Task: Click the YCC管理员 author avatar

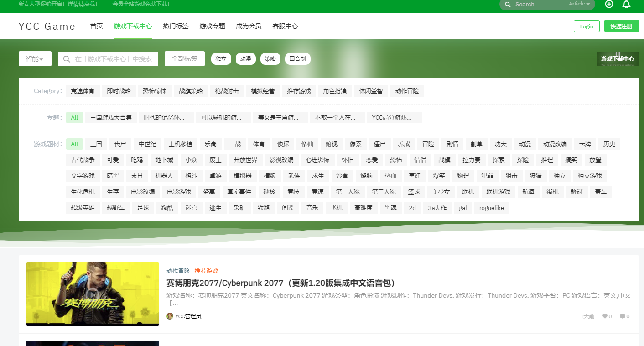Action: pyautogui.click(x=170, y=316)
